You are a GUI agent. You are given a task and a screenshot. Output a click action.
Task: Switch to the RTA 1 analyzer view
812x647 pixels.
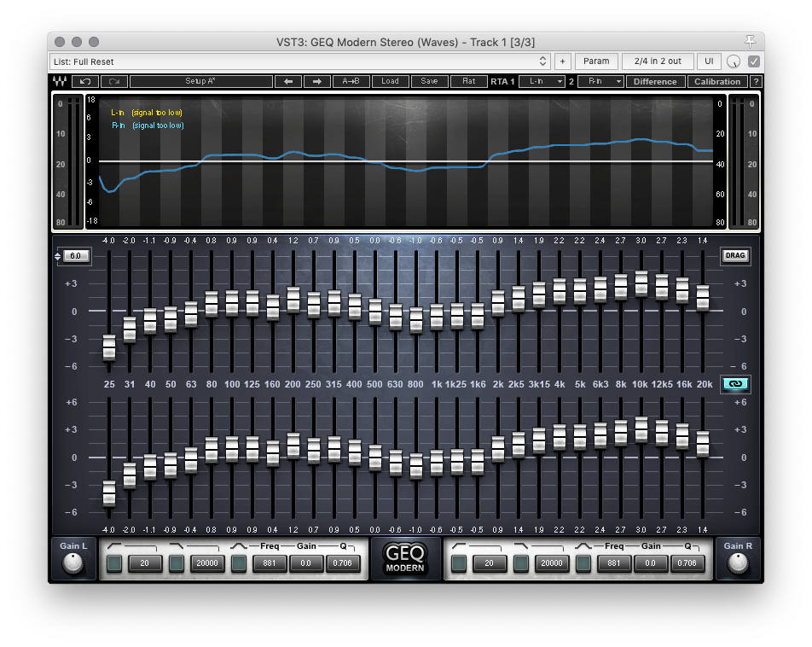[502, 81]
